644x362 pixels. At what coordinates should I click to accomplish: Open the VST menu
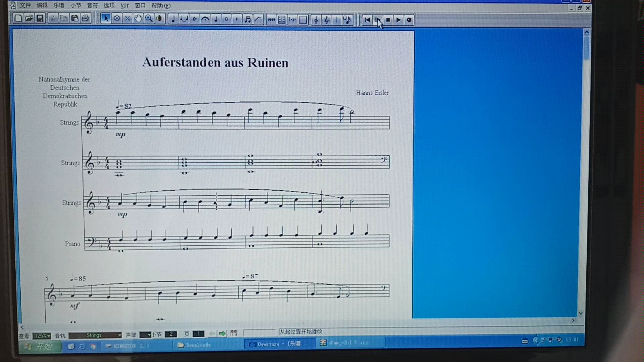point(125,6)
